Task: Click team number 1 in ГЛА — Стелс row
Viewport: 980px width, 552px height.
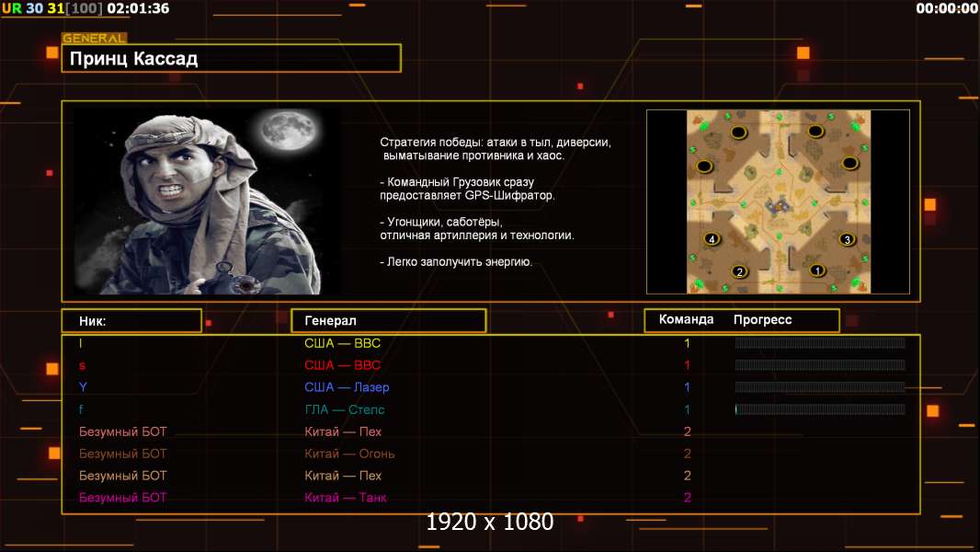Action: coord(687,409)
